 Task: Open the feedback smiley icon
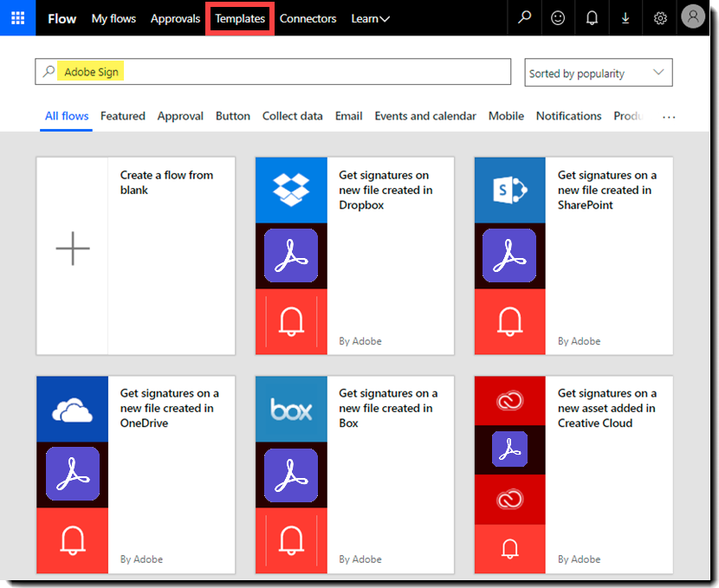click(x=558, y=17)
